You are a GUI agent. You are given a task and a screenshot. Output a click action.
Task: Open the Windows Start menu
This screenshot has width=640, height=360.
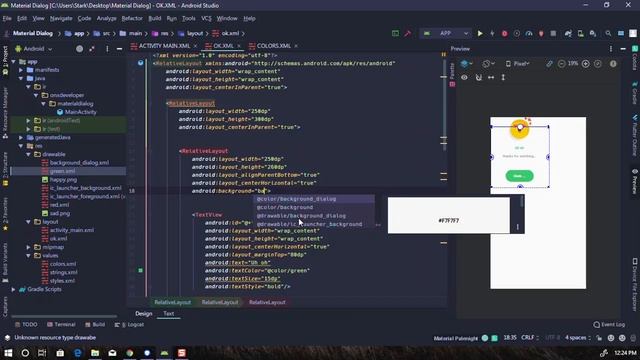(8, 353)
